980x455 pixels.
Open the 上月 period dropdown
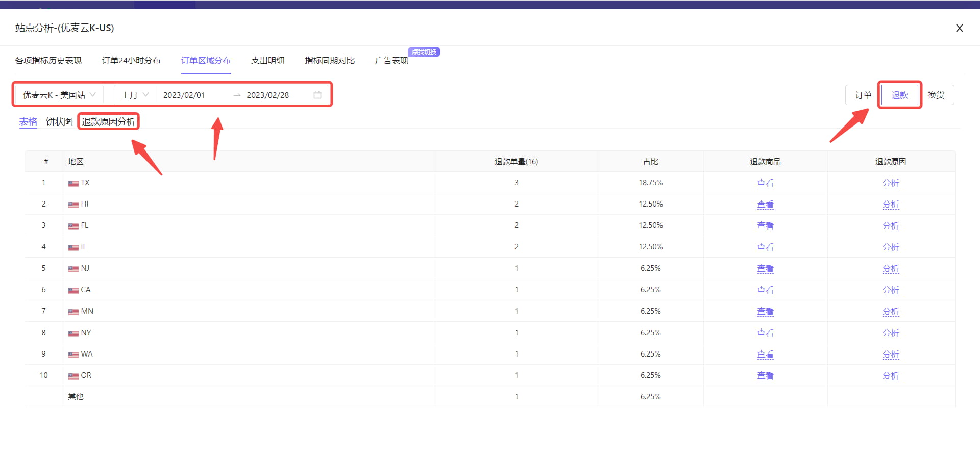(135, 95)
